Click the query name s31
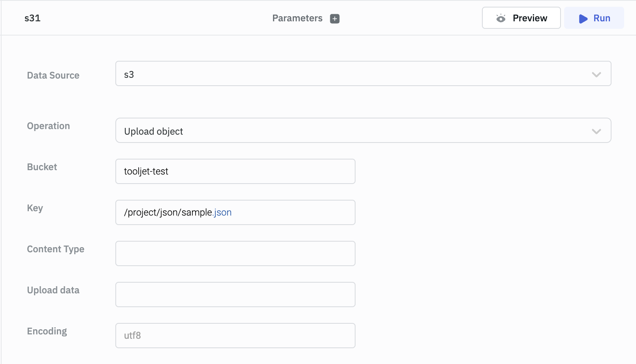 (x=32, y=18)
